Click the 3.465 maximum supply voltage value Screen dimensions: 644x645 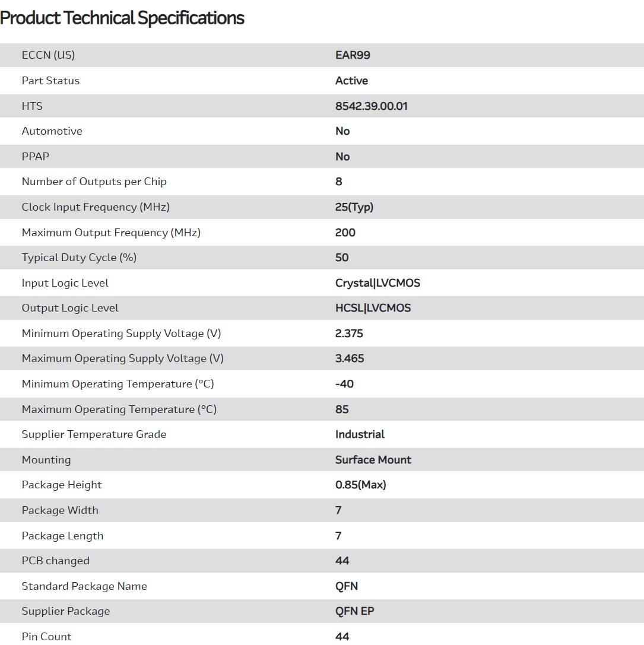(x=350, y=358)
